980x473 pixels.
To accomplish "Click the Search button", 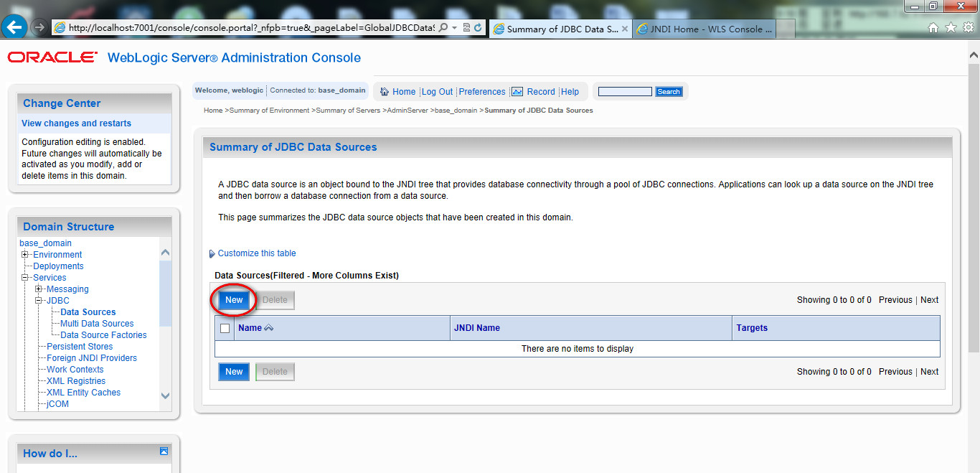I will 669,91.
